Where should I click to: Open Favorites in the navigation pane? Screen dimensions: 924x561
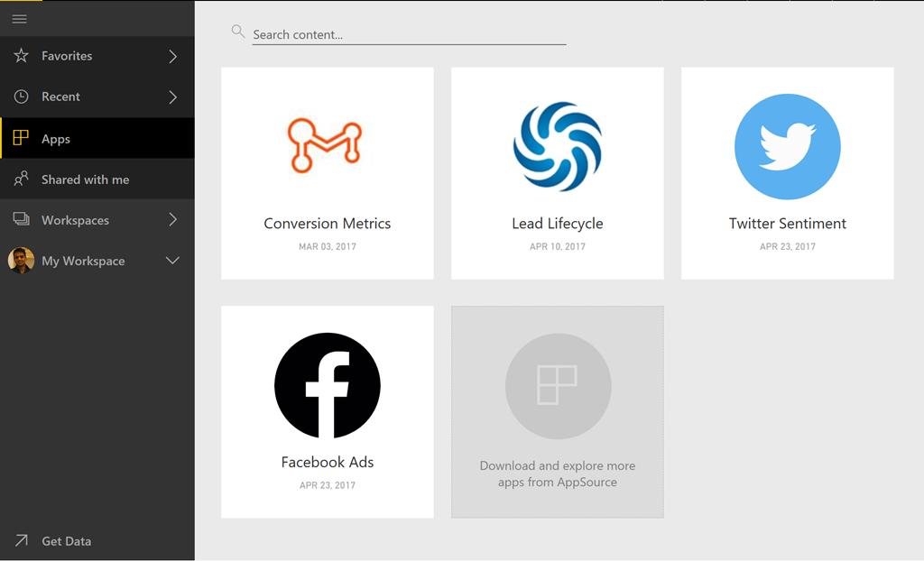click(x=97, y=56)
